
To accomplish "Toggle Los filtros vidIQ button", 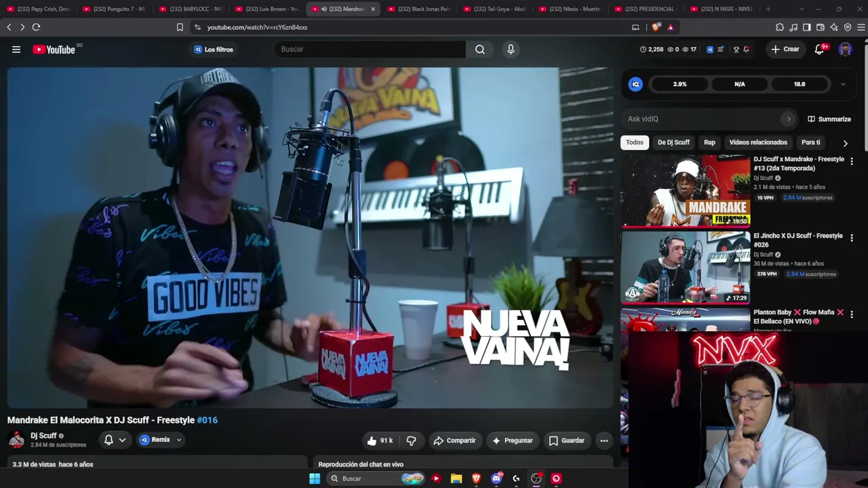I will click(214, 49).
